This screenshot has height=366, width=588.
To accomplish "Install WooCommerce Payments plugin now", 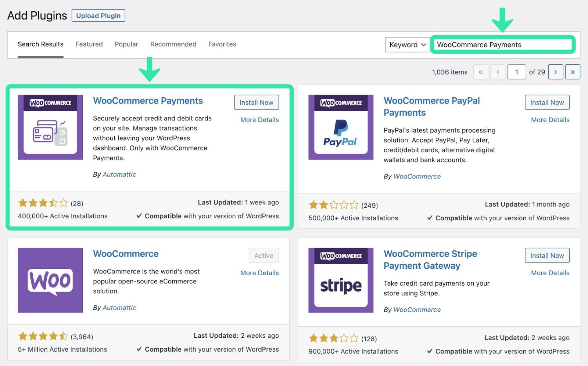I will (257, 102).
